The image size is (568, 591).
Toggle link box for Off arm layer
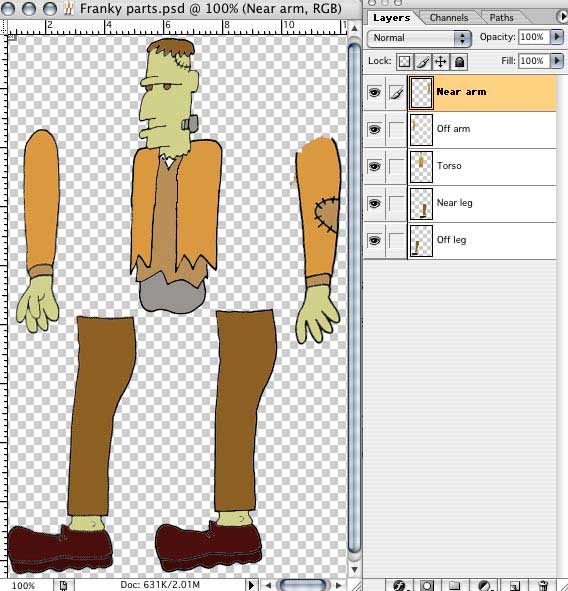click(x=397, y=129)
